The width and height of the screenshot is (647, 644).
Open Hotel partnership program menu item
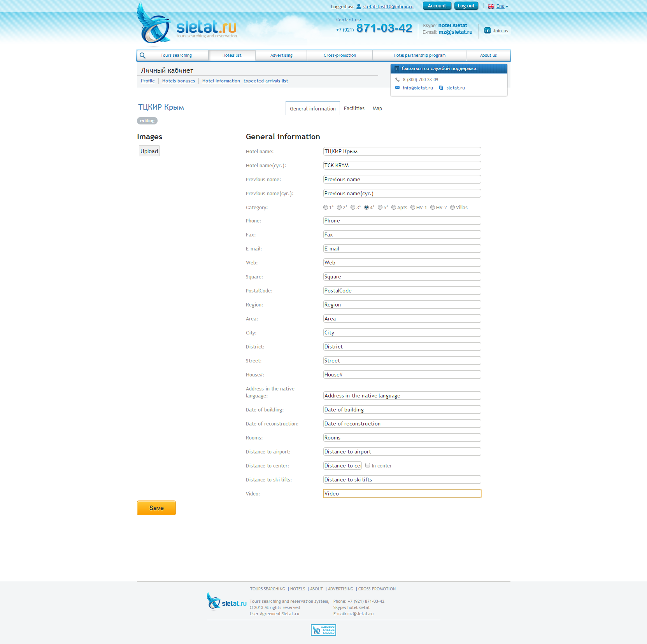click(x=419, y=56)
